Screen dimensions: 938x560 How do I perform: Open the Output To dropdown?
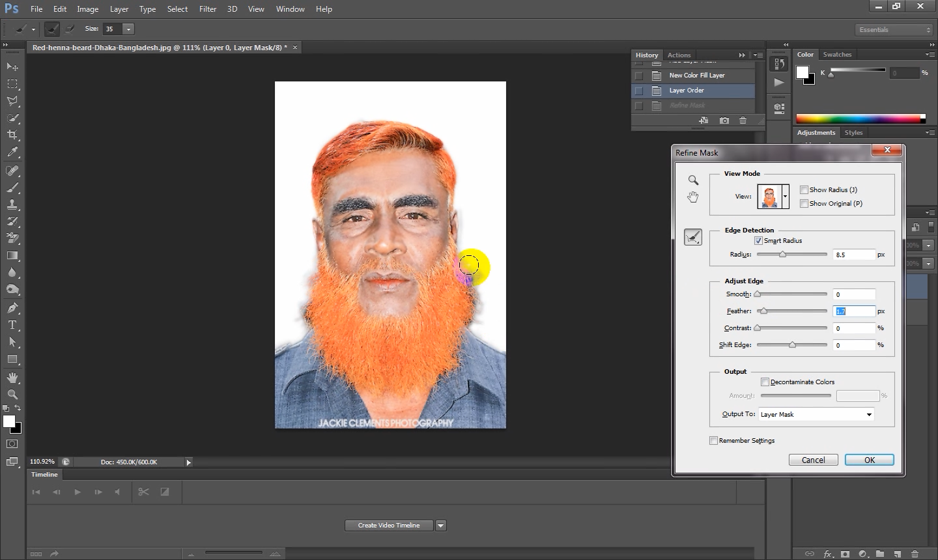pos(816,415)
